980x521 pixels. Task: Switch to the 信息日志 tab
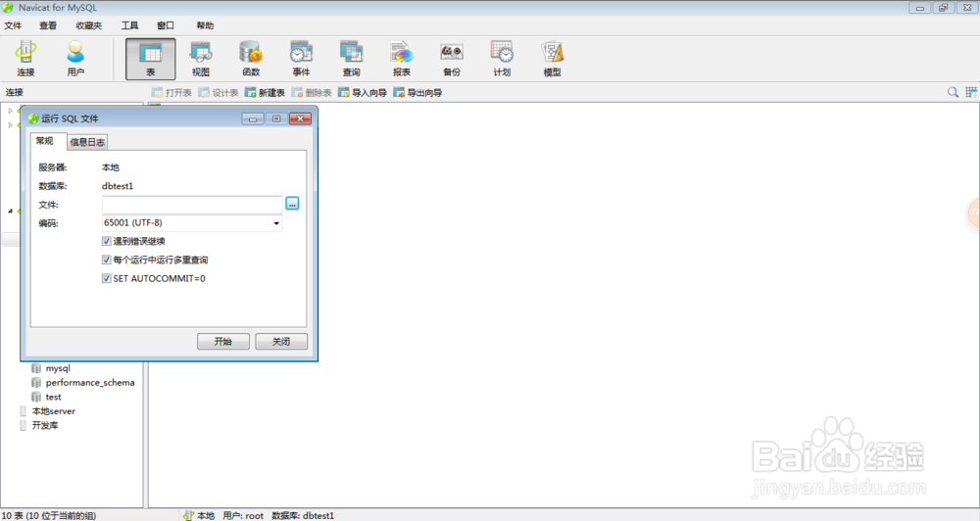[x=87, y=142]
